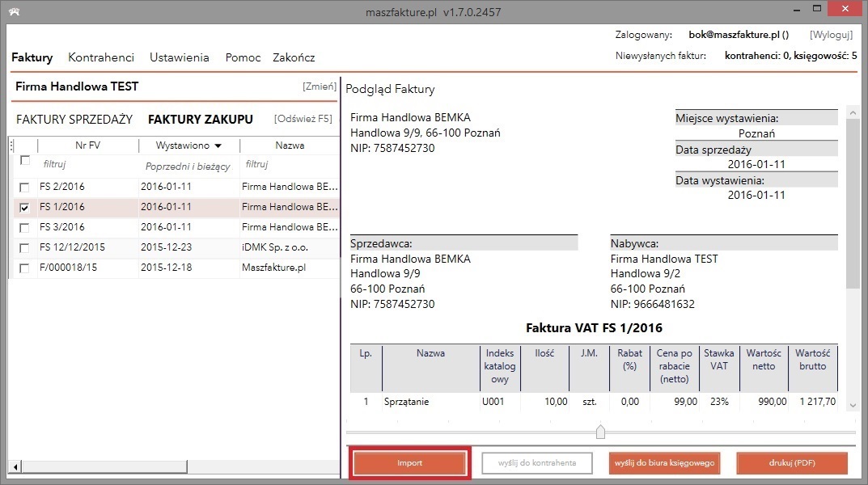This screenshot has width=868, height=485.
Task: Click the [Odśwież F5] refresh link
Action: 303,119
